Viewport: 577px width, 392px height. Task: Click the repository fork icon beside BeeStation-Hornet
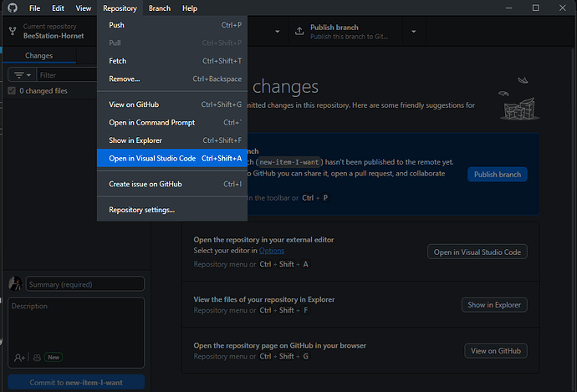pos(13,31)
